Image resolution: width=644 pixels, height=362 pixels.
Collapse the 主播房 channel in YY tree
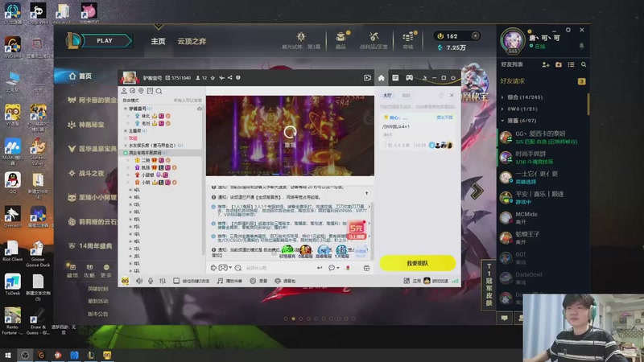point(126,131)
